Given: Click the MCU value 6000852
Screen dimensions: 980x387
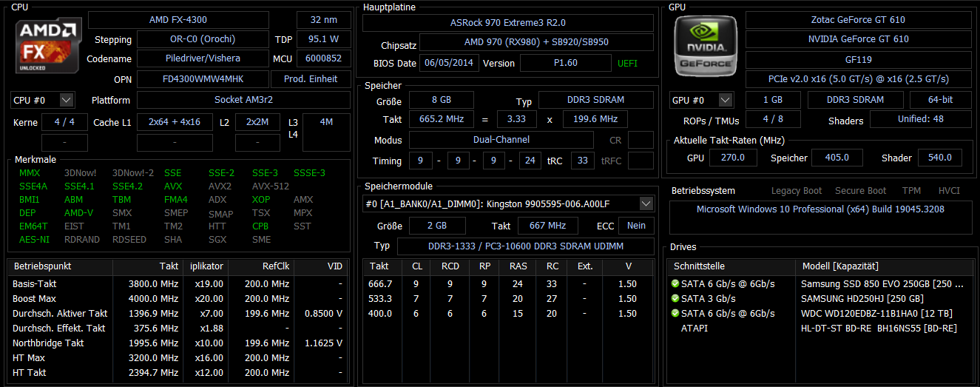Looking at the screenshot, I should point(324,58).
